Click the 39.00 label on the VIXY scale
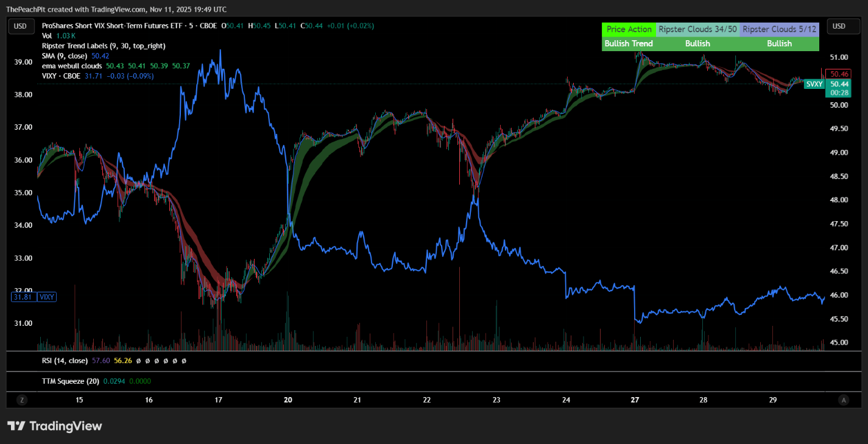 tap(23, 62)
